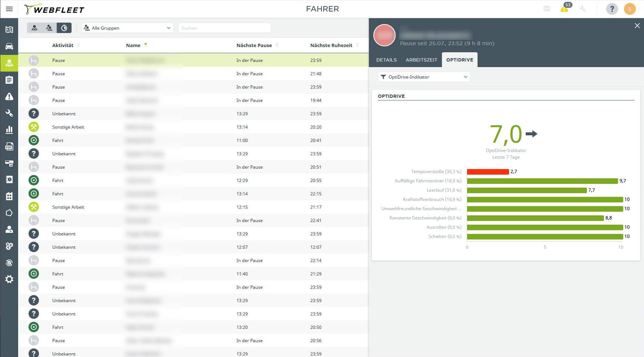The width and height of the screenshot is (644, 357).
Task: Switch to the ARBEITSZEIT tab
Action: (421, 60)
